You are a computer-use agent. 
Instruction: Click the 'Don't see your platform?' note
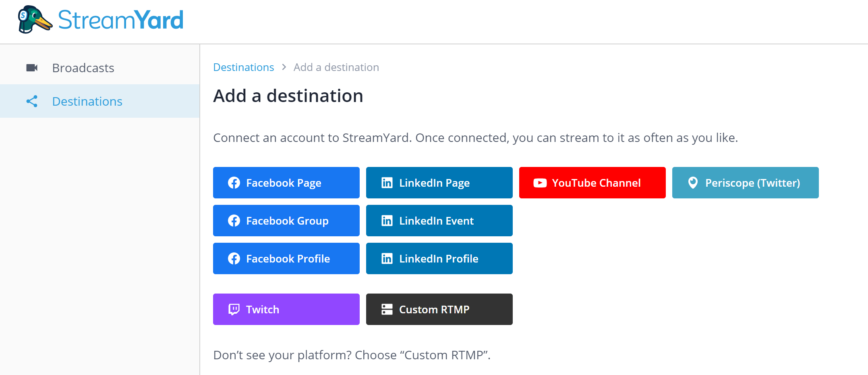click(x=352, y=355)
